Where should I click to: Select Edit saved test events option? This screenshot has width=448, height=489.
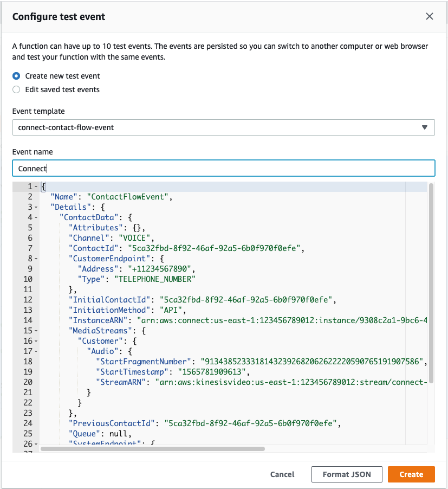16,89
